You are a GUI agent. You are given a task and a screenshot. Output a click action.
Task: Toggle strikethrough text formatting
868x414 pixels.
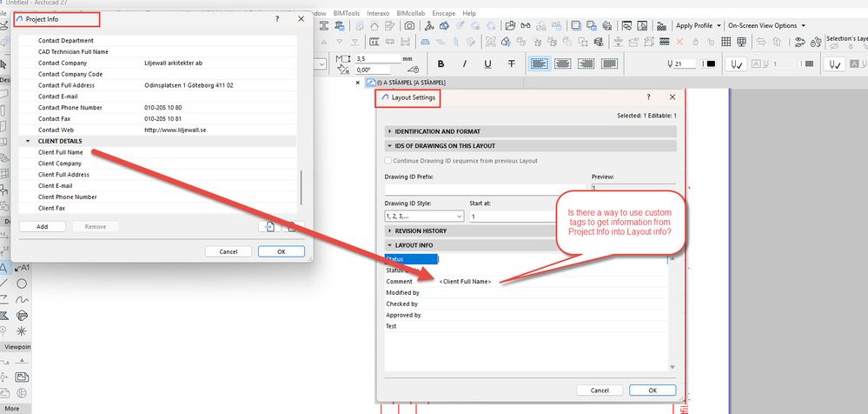[x=512, y=64]
